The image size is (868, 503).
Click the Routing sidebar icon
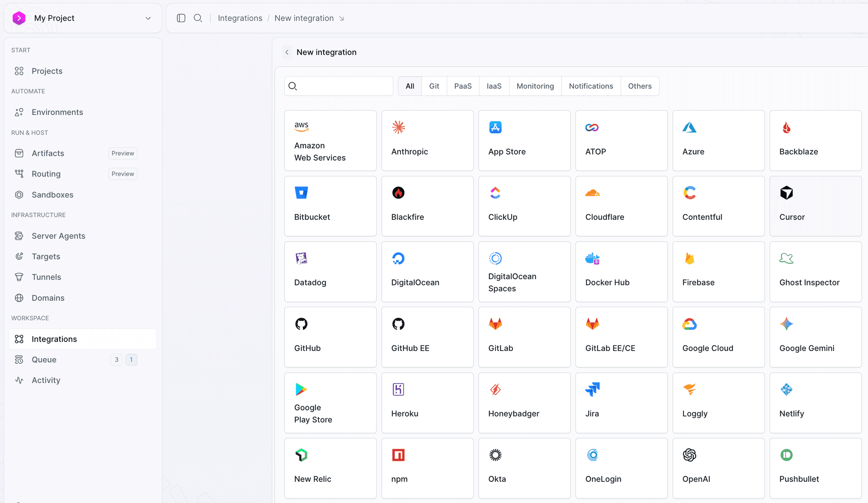19,174
